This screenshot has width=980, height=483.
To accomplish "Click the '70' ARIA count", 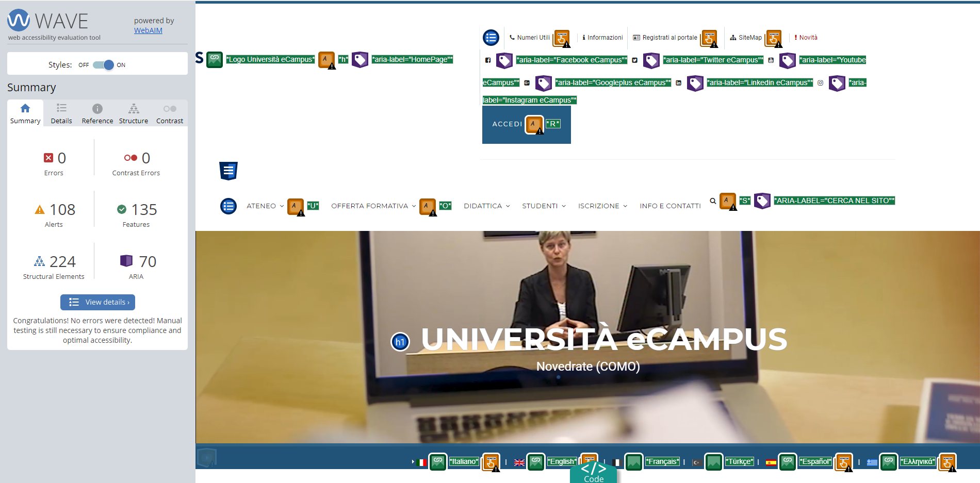I will 148,262.
